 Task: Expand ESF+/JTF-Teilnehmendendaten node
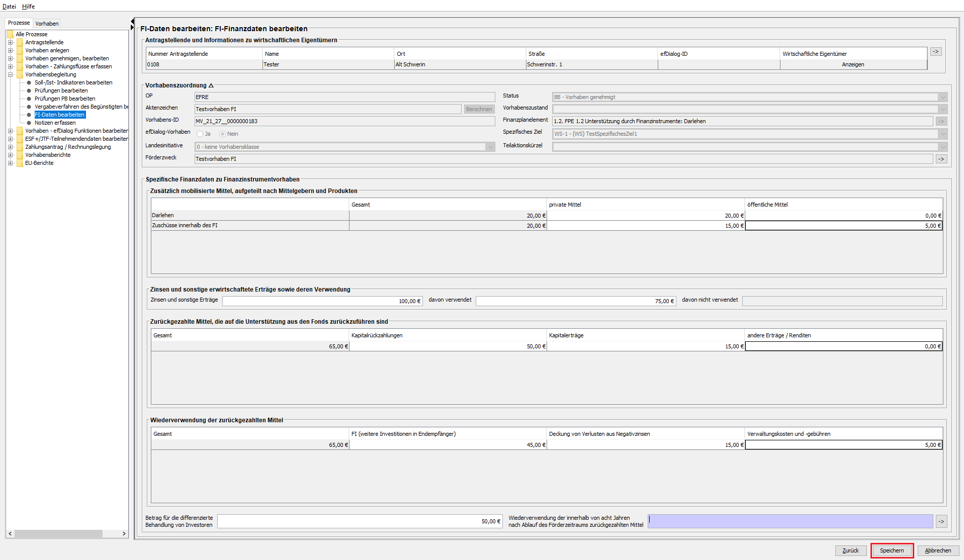(10, 139)
